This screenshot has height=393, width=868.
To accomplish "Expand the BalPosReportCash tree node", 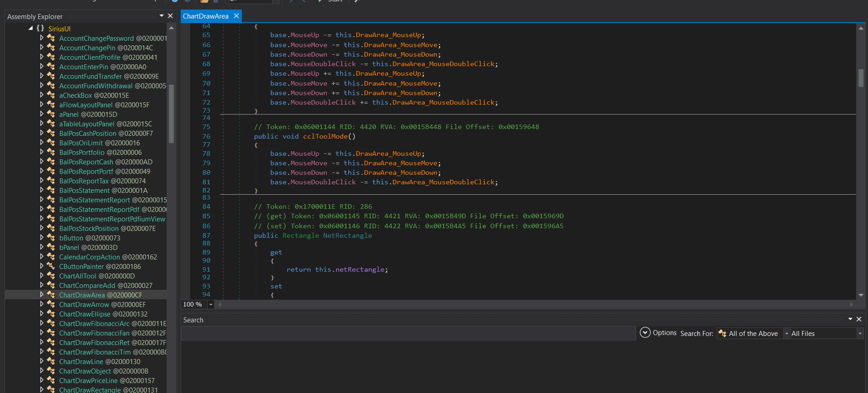I will 42,161.
